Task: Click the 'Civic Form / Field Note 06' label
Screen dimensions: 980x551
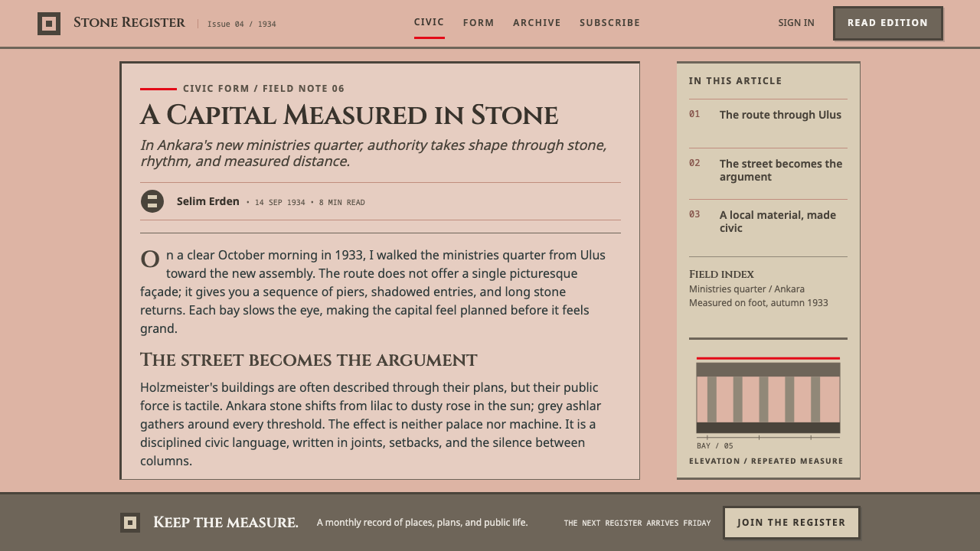Action: coord(264,89)
